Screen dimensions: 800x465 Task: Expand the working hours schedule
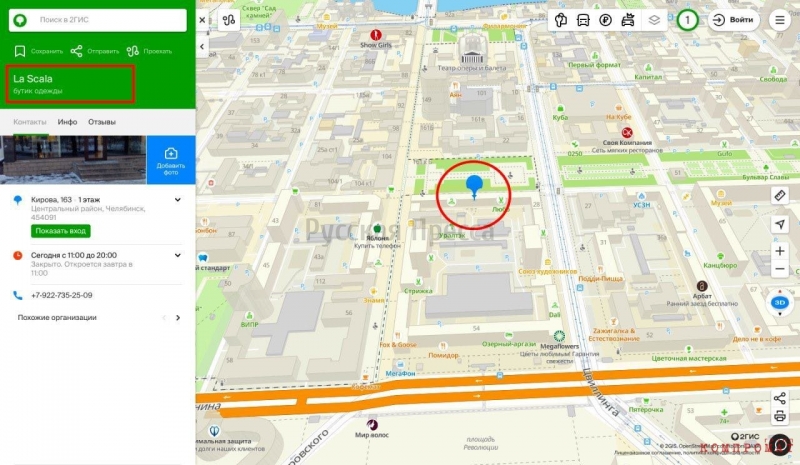[178, 255]
